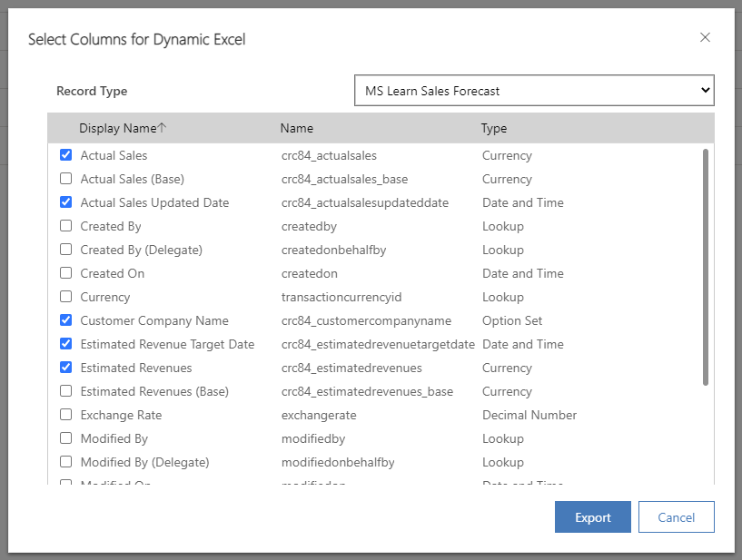Image resolution: width=742 pixels, height=560 pixels.
Task: Select the Created On checkbox
Action: [65, 273]
